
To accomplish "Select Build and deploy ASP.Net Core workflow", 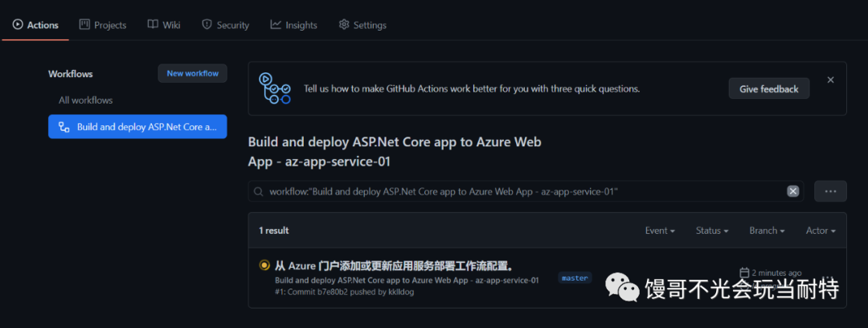I will click(137, 127).
